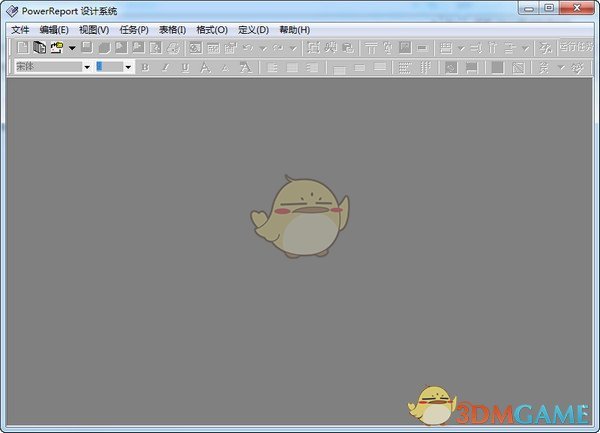Toggle Bold formatting button
Screen dimensions: 600x433
coord(145,68)
